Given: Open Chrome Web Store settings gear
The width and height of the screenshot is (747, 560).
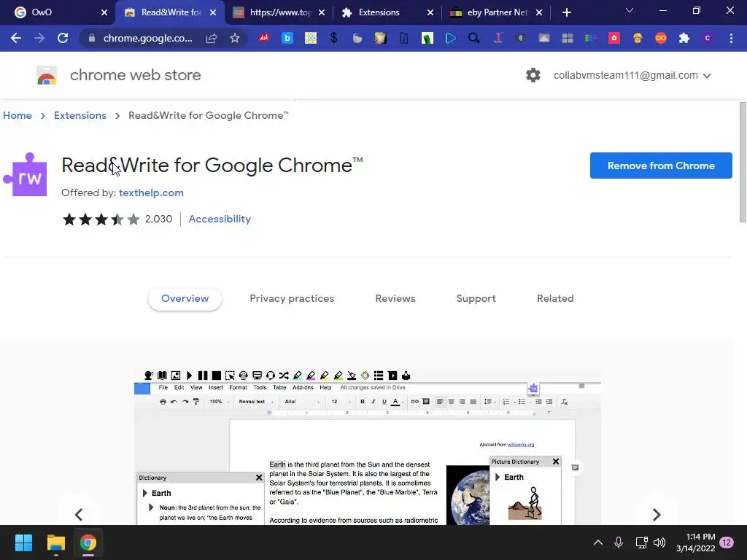Looking at the screenshot, I should tap(533, 75).
